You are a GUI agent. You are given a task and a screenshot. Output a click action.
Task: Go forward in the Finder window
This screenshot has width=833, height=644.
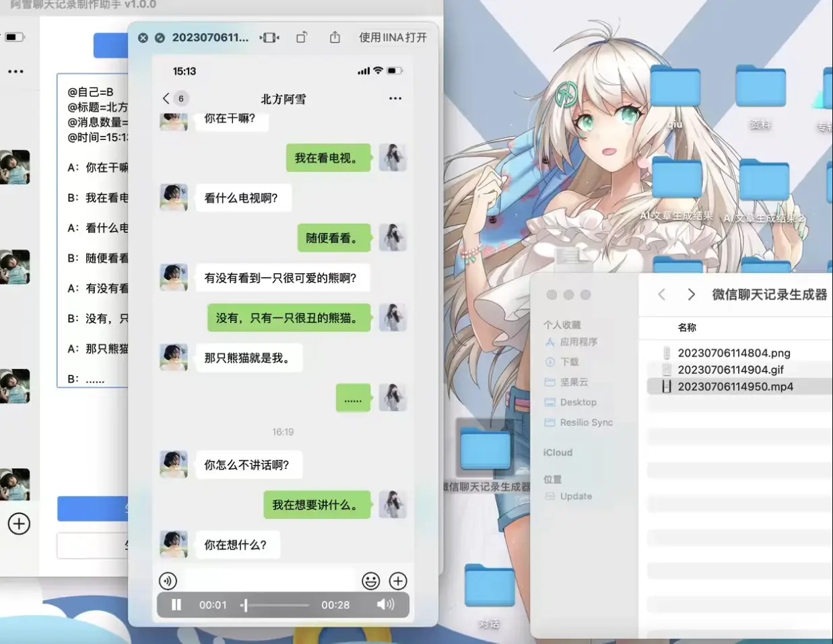[x=691, y=294]
